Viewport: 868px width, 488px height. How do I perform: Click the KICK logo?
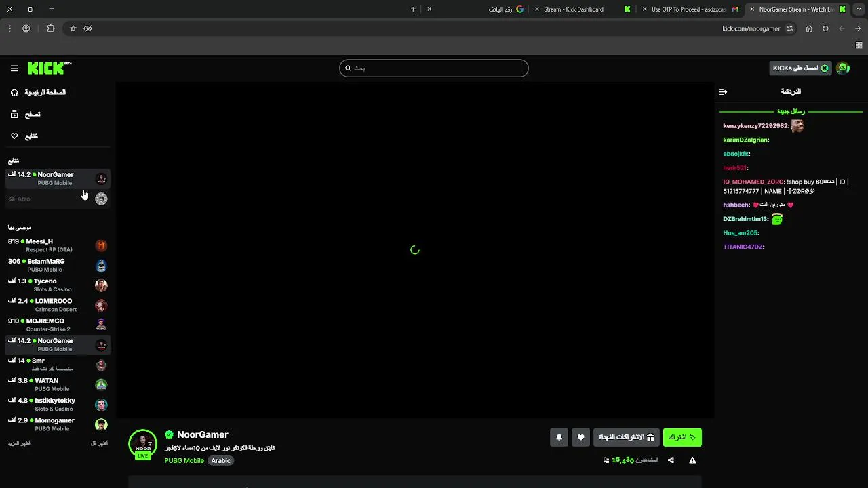[50, 68]
